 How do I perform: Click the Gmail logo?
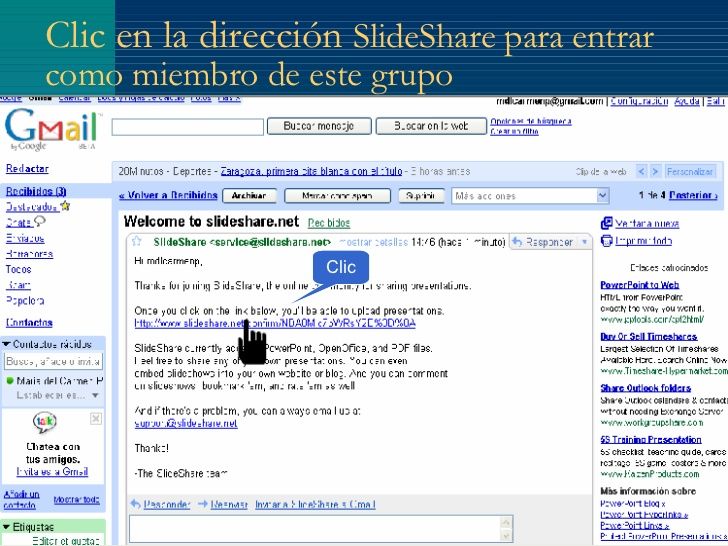pyautogui.click(x=51, y=128)
